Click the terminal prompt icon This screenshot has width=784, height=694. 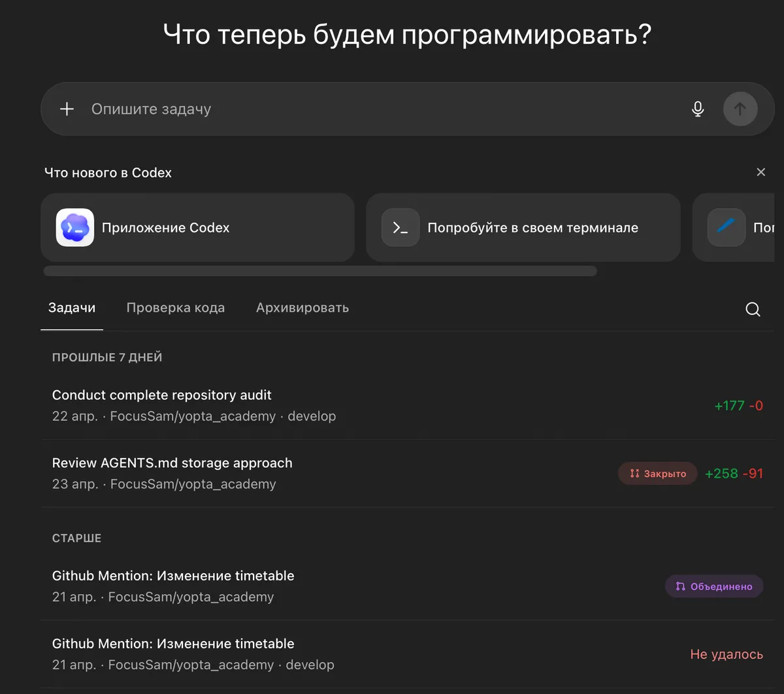tap(400, 227)
